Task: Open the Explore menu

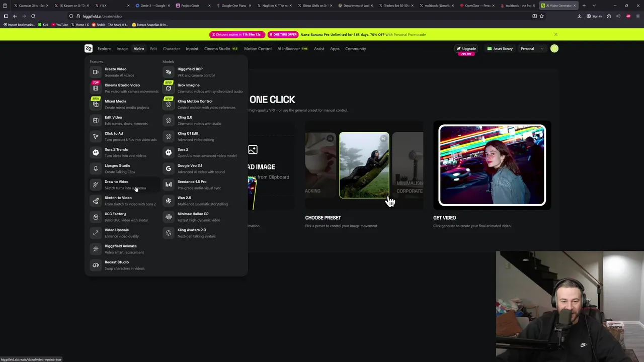Action: [x=104, y=49]
